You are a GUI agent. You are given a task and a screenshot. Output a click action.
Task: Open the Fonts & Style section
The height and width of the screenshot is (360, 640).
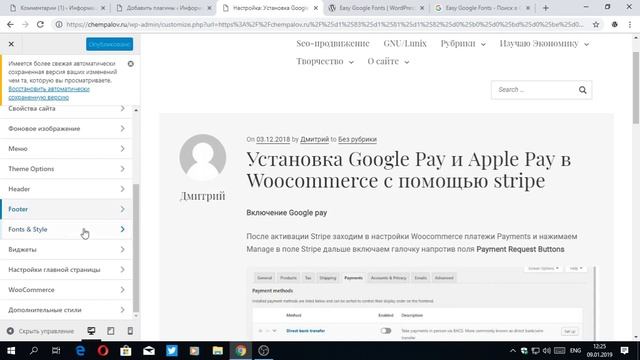pyautogui.click(x=66, y=229)
